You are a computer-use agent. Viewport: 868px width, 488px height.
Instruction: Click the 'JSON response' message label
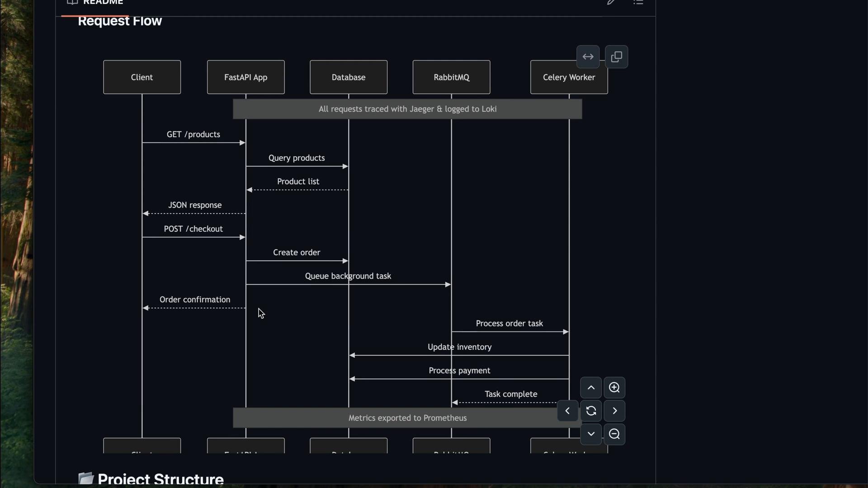tap(195, 205)
